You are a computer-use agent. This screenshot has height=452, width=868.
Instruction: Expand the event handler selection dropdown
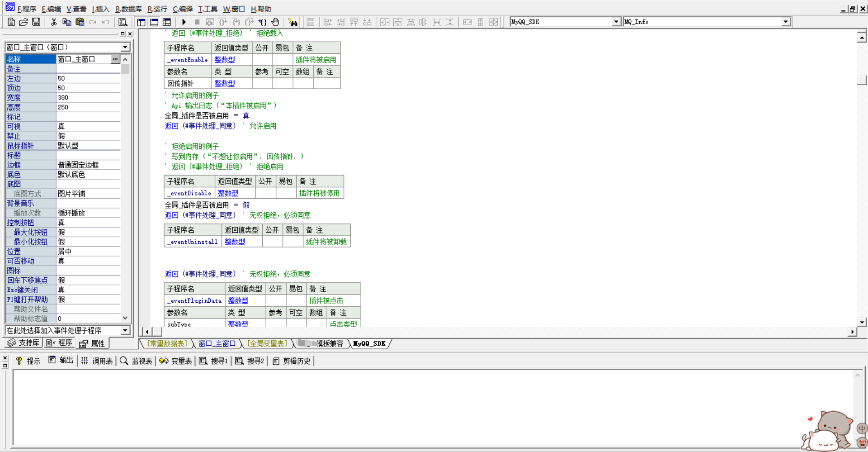pyautogui.click(x=125, y=331)
